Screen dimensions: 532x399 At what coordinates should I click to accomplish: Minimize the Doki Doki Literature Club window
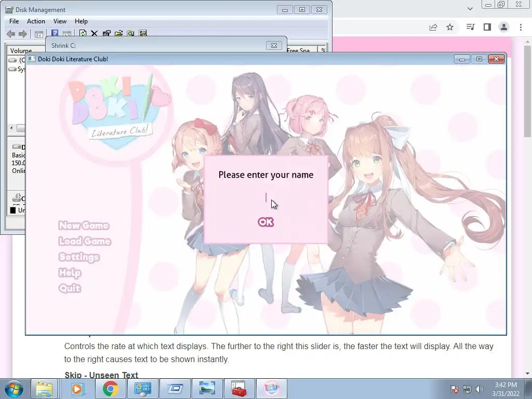462,59
